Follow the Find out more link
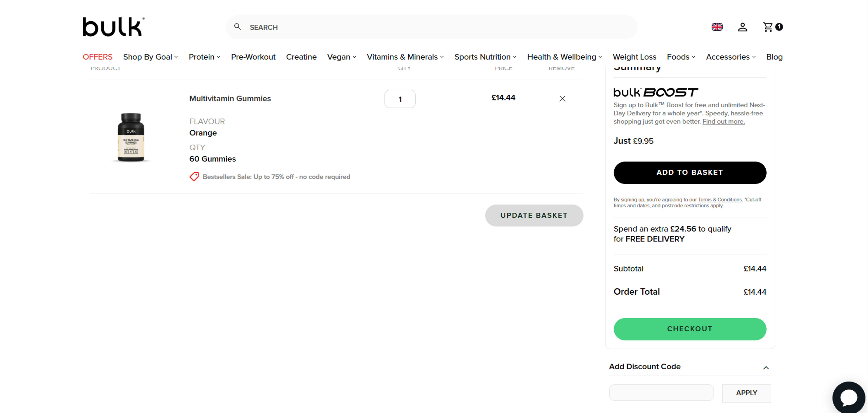Screen dimensions: 868x413 point(723,122)
